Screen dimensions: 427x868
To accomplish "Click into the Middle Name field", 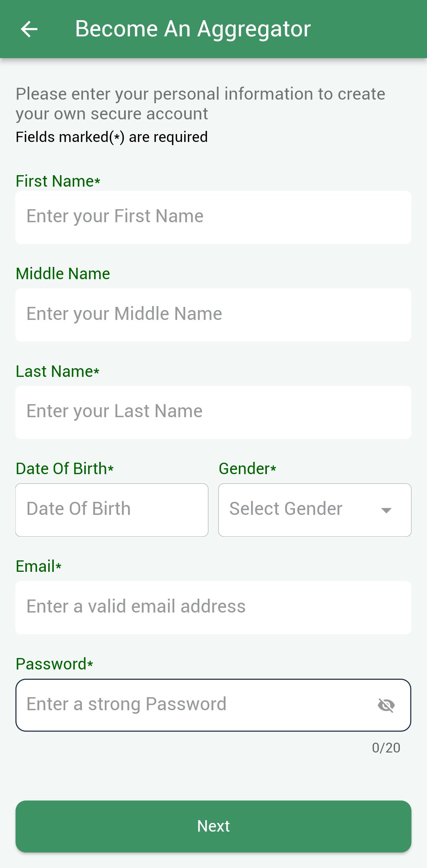I will click(x=213, y=315).
